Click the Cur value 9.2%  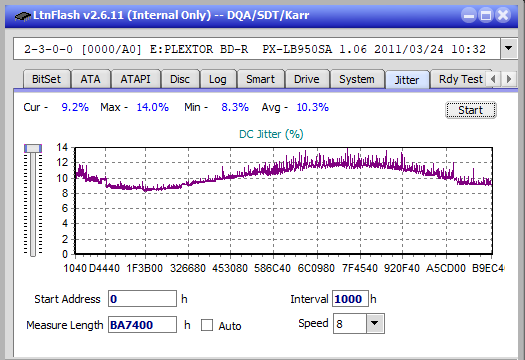coord(75,107)
